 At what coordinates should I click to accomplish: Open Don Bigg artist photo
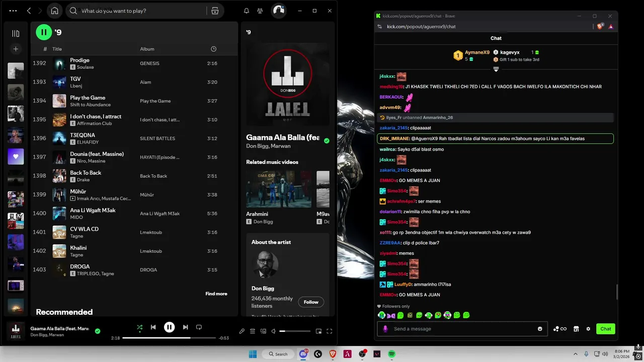tap(265, 265)
